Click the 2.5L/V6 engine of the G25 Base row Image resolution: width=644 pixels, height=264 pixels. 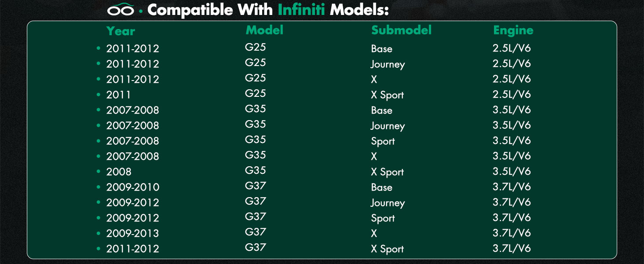pos(512,48)
